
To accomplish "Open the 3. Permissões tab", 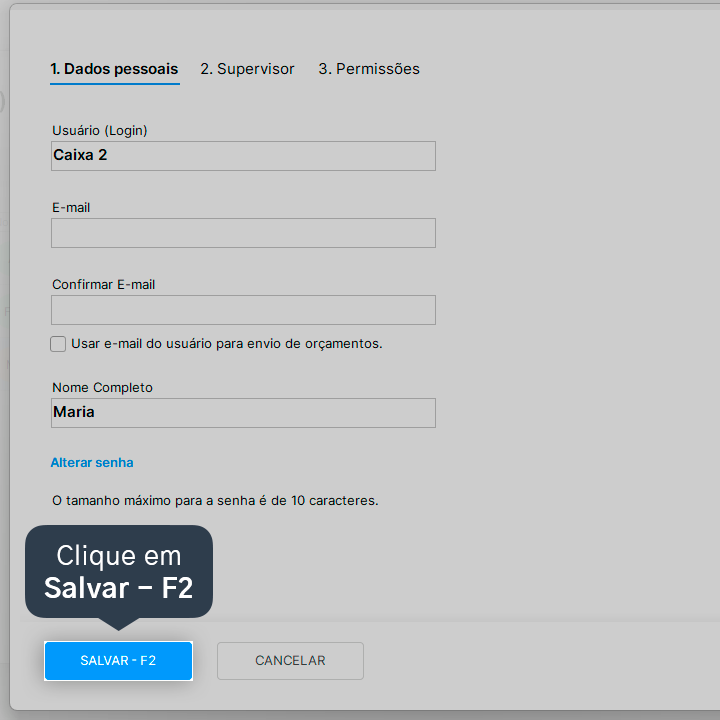I will [x=369, y=69].
